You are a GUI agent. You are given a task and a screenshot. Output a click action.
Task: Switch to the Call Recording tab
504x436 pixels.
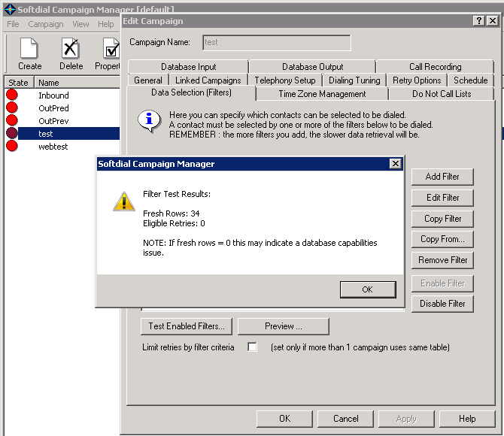(436, 66)
